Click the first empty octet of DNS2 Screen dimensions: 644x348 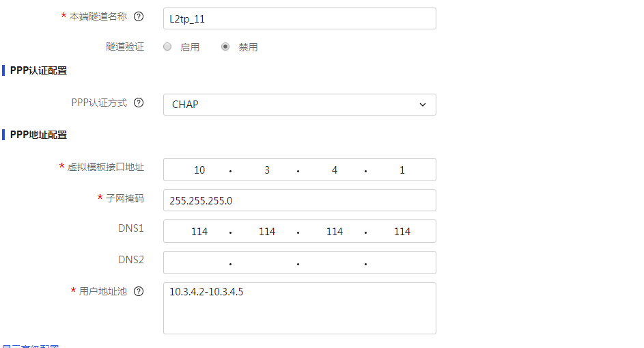coord(199,263)
